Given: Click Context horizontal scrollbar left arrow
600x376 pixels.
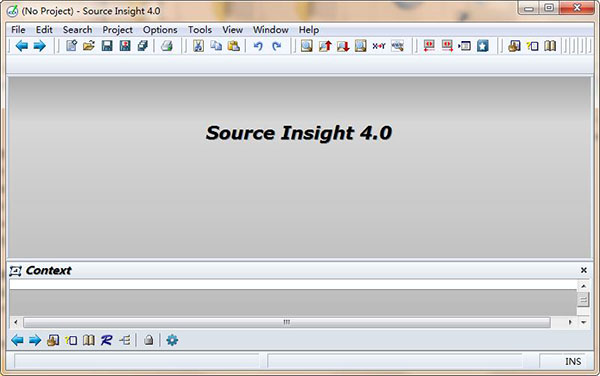Looking at the screenshot, I should [x=16, y=322].
